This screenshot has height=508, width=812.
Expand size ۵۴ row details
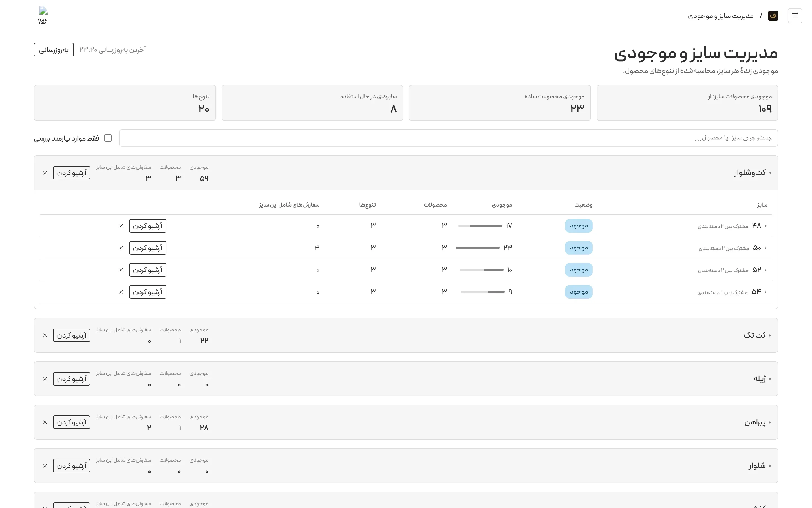[x=766, y=292]
